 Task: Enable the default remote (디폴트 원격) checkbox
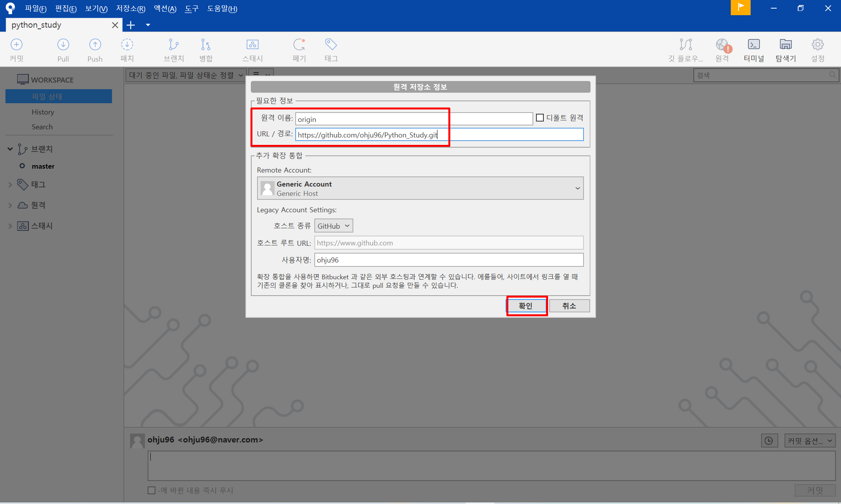[x=540, y=118]
